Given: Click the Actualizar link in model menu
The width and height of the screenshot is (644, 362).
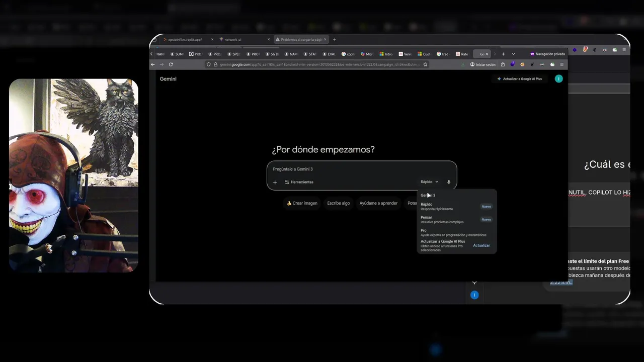Looking at the screenshot, I should (x=481, y=245).
